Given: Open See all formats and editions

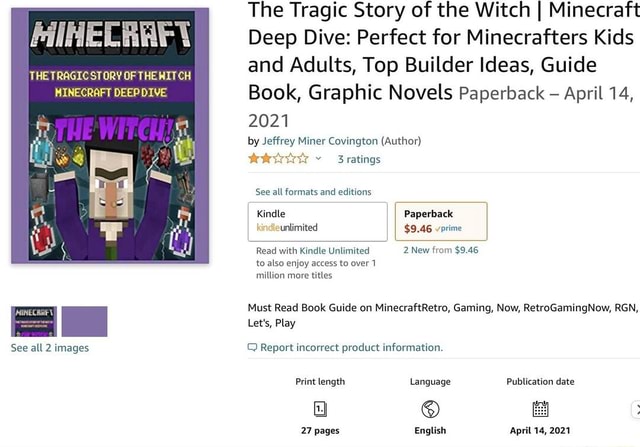Looking at the screenshot, I should pyautogui.click(x=313, y=191).
